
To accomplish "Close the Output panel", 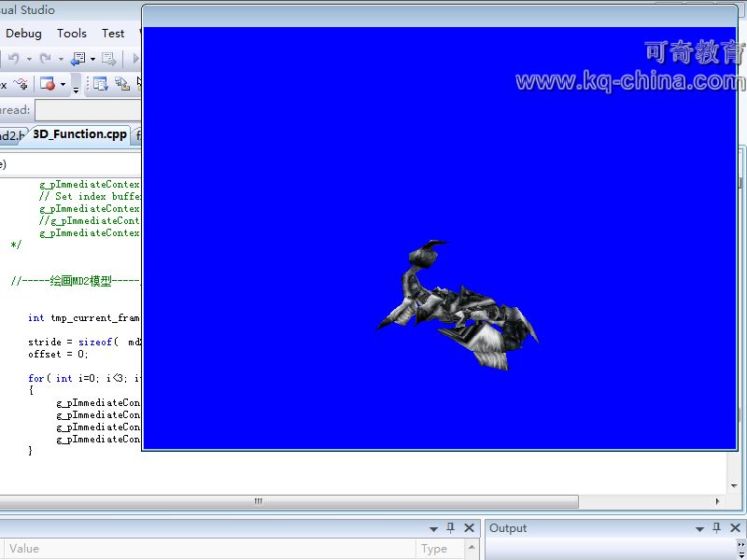I will coord(735,528).
